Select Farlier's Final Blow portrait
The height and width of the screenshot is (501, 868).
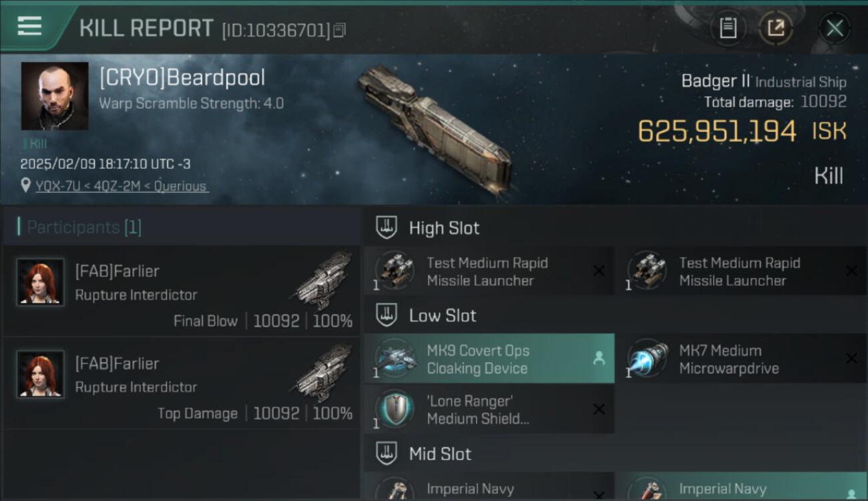pyautogui.click(x=40, y=281)
